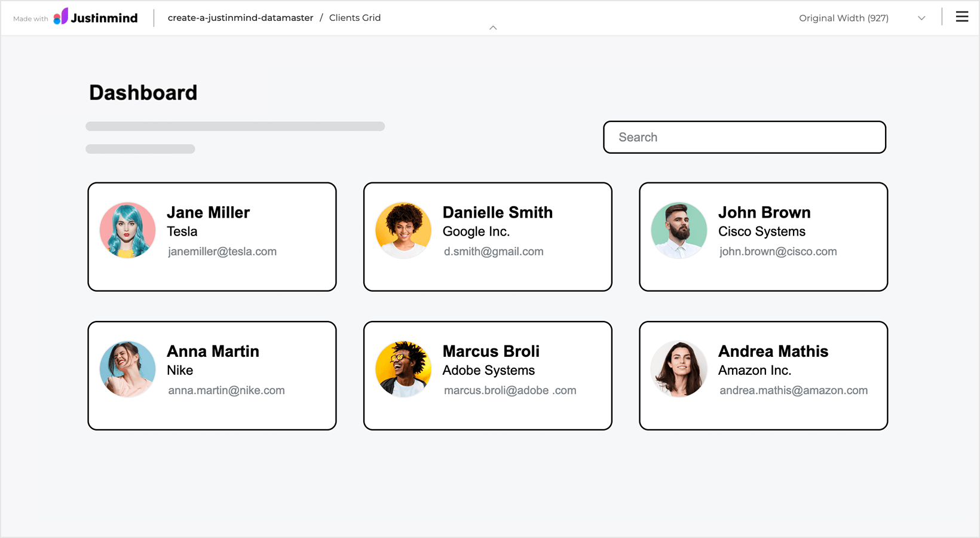
Task: Click the Dashboard heading
Action: 143,93
